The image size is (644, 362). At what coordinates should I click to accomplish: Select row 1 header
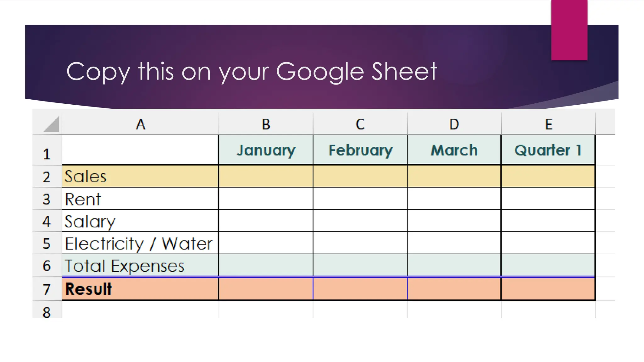[x=47, y=150]
